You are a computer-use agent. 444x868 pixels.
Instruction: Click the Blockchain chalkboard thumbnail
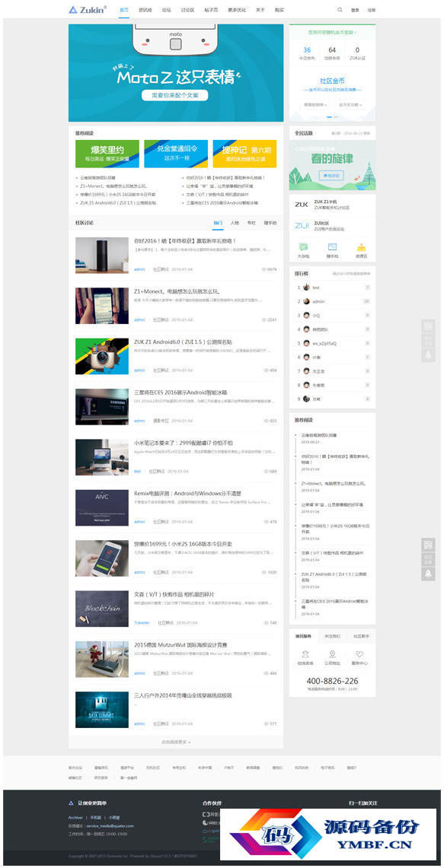point(102,609)
